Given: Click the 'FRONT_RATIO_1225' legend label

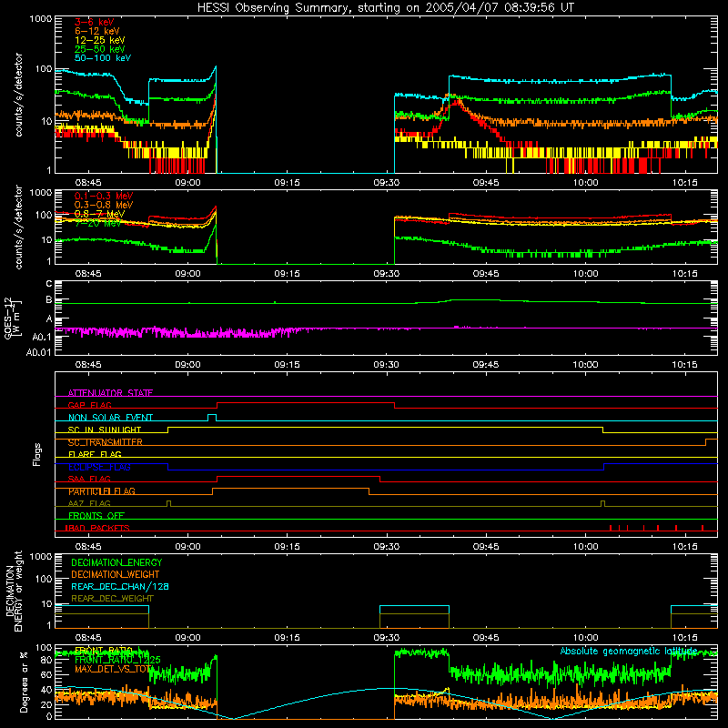Looking at the screenshot, I should [x=117, y=660].
